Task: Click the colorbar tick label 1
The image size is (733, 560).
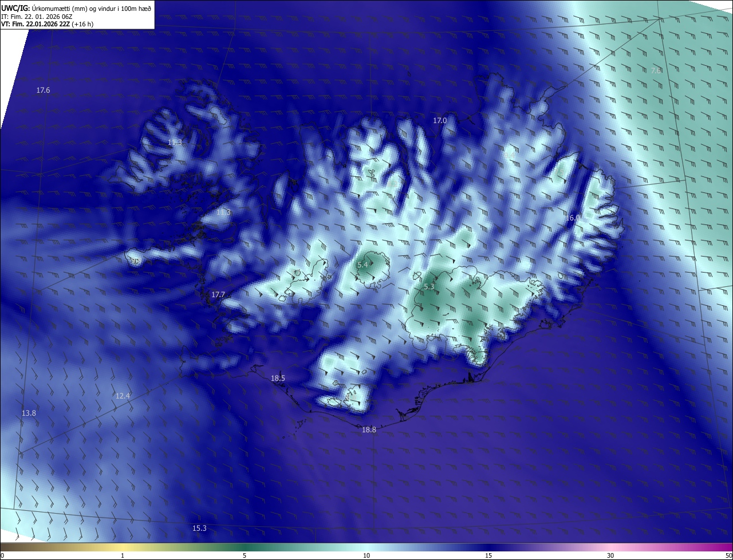Action: click(x=123, y=555)
